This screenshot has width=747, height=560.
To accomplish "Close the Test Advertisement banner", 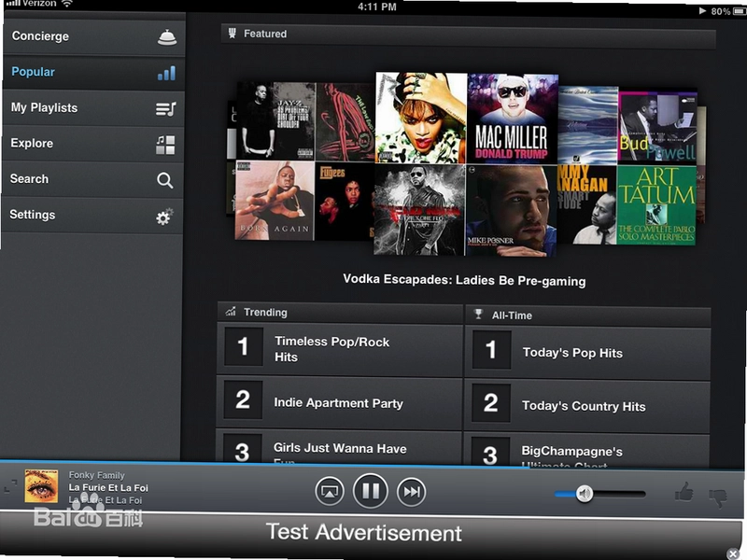I will pos(733,553).
